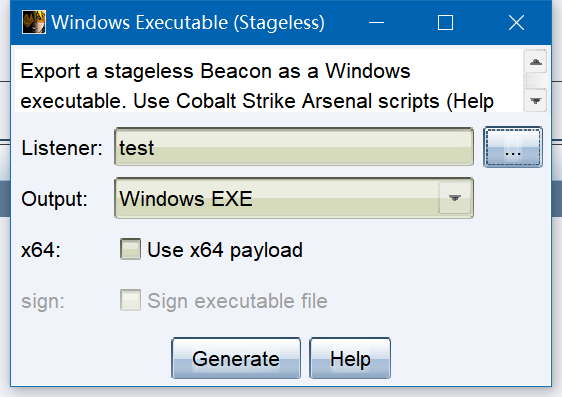Click the 'Sign executable file' label
This screenshot has width=562, height=397.
click(x=237, y=301)
